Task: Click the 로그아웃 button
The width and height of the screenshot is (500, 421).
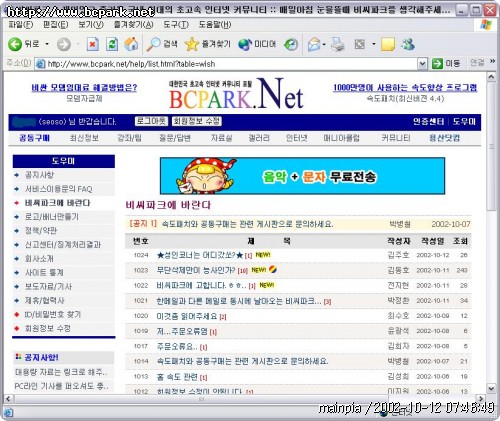Action: (151, 121)
